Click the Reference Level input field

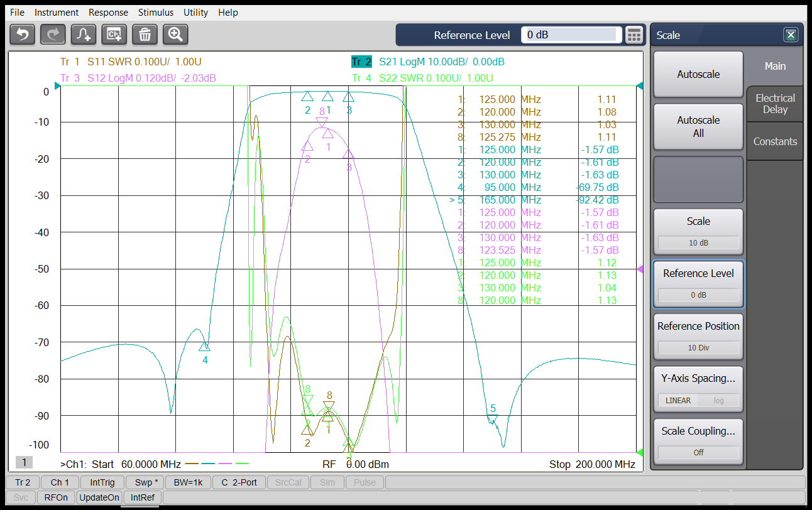coord(571,35)
